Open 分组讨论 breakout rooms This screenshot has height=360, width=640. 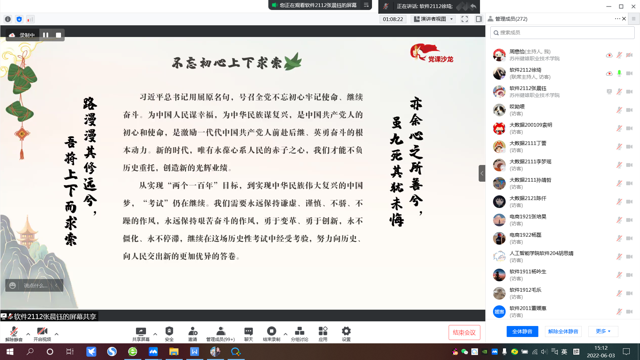coord(299,333)
